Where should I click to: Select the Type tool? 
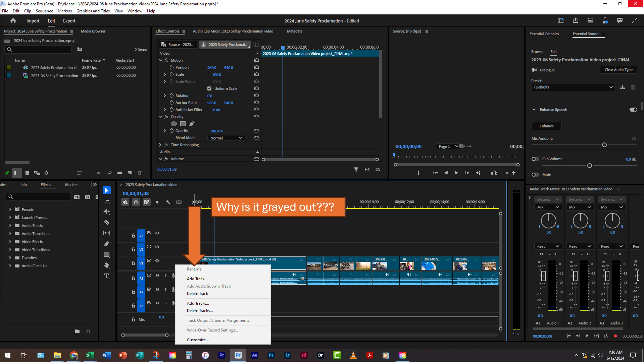(107, 276)
